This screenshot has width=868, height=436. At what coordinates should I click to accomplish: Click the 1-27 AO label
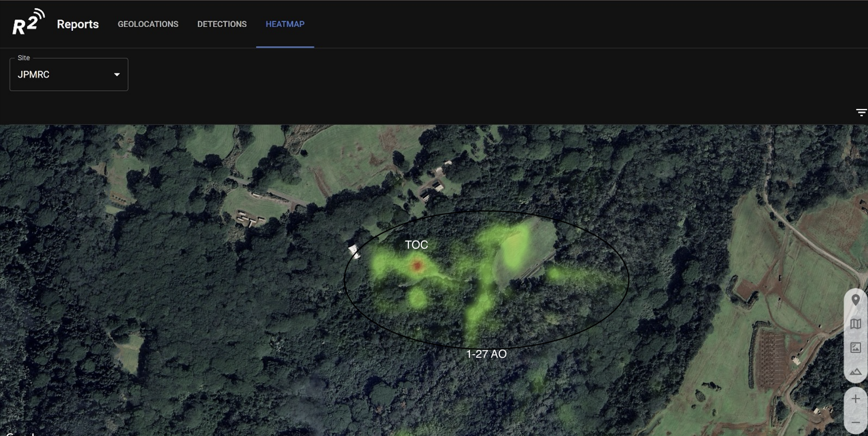tap(487, 354)
